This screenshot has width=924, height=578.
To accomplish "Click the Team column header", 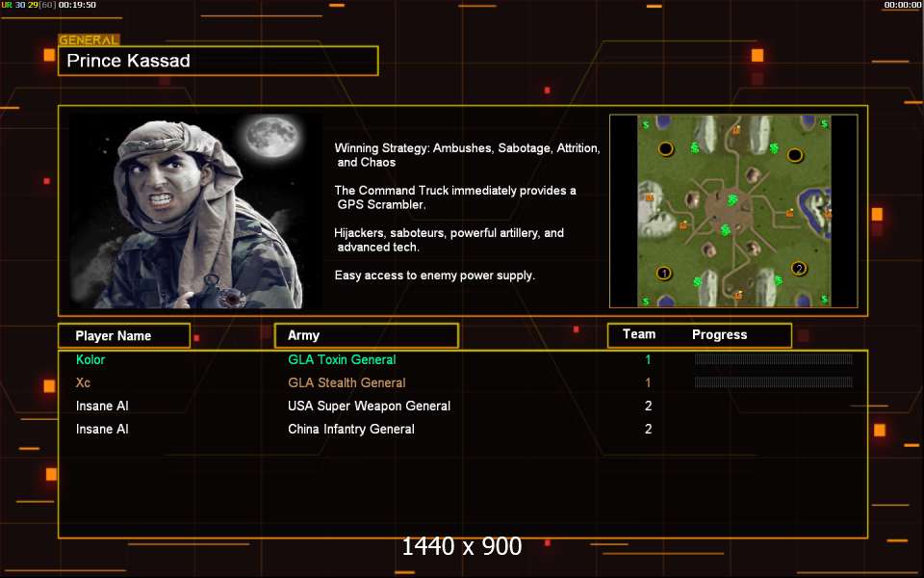I will tap(639, 334).
